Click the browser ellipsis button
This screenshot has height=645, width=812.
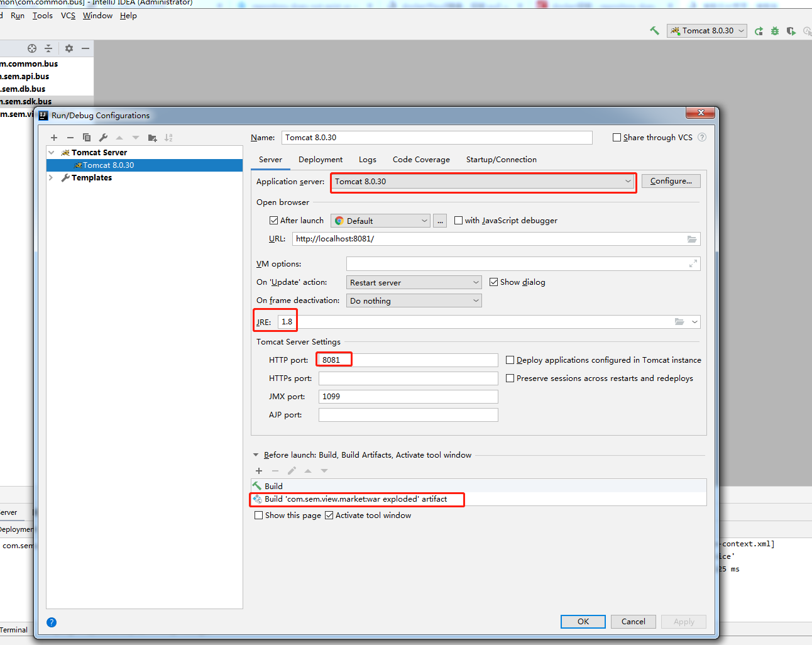(x=440, y=221)
